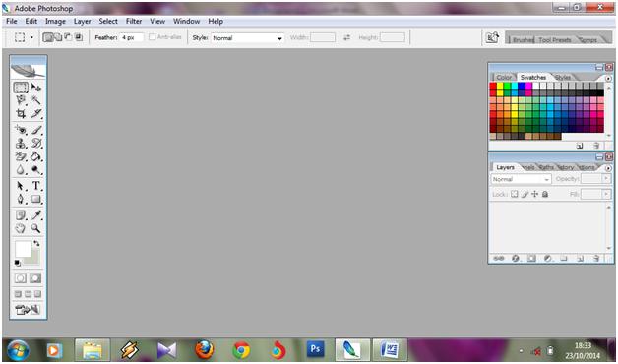618x364 pixels.
Task: Pick the pure red swatch
Action: click(493, 86)
